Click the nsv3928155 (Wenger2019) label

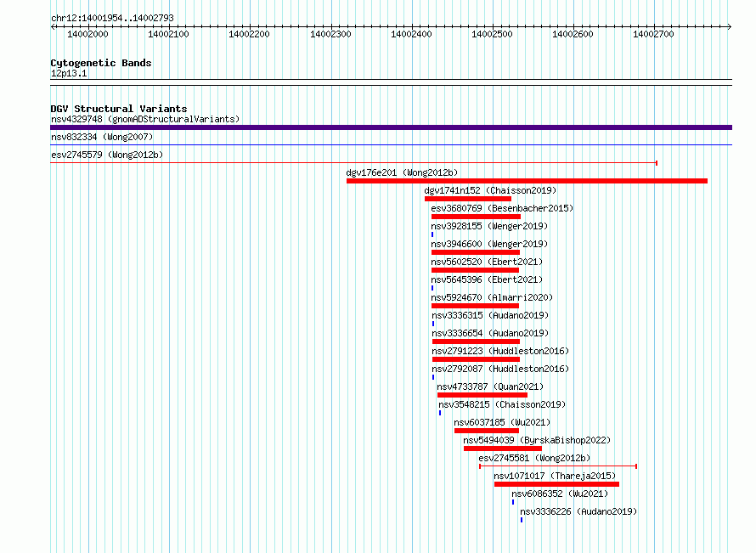[489, 226]
